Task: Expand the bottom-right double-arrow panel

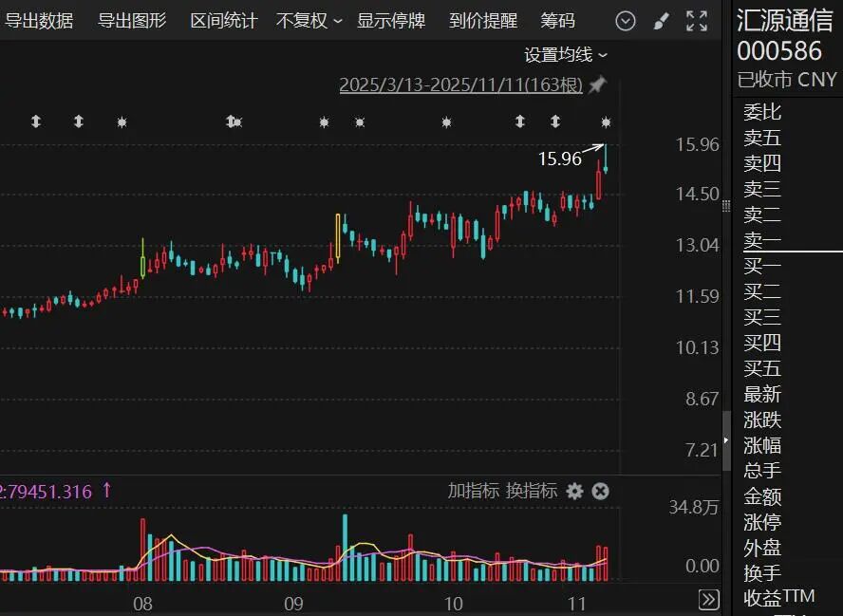Action: 708,601
